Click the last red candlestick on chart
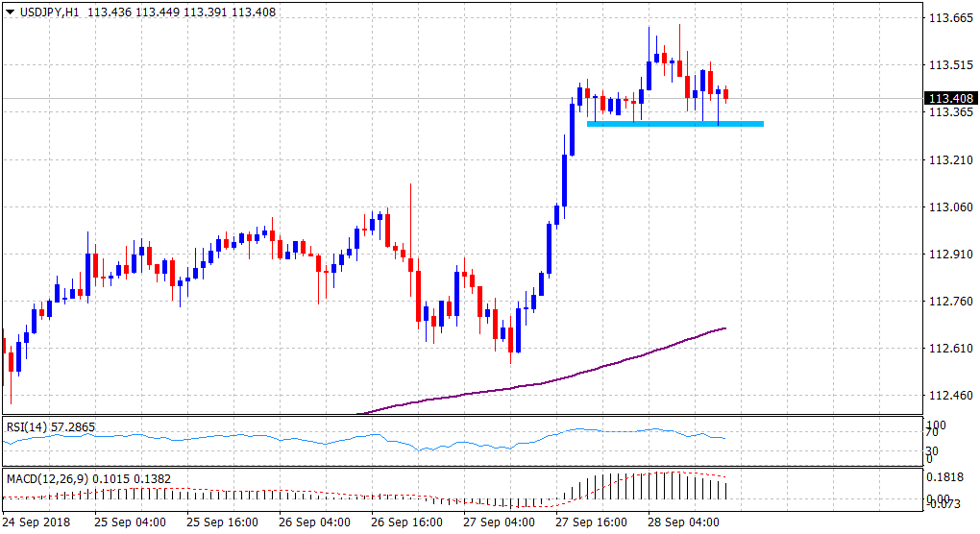 (x=726, y=94)
